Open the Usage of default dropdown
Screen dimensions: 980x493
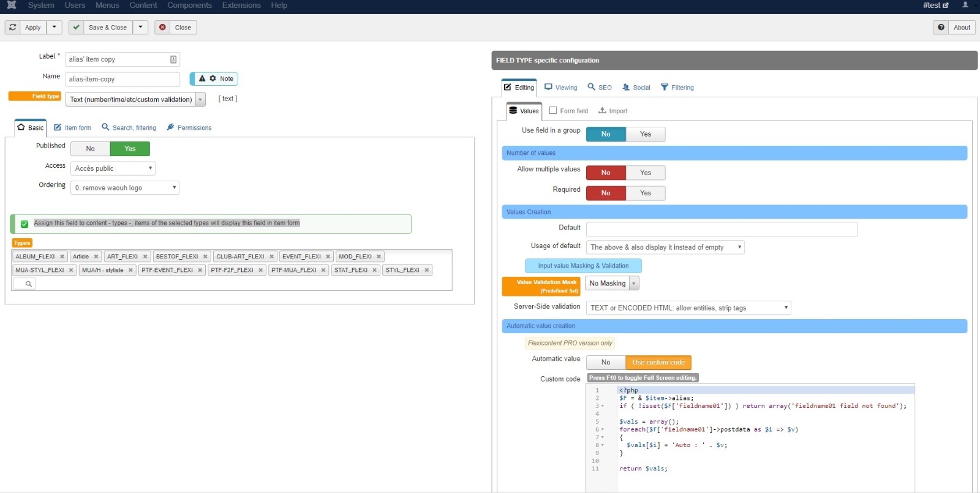coord(665,247)
